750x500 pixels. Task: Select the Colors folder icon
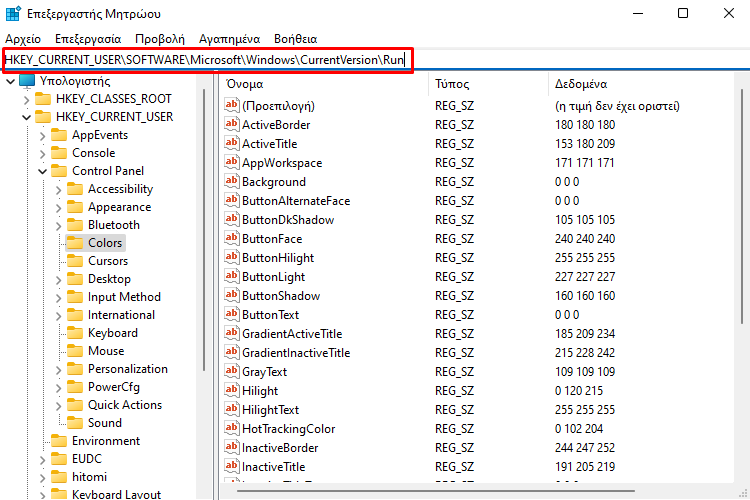pos(75,243)
